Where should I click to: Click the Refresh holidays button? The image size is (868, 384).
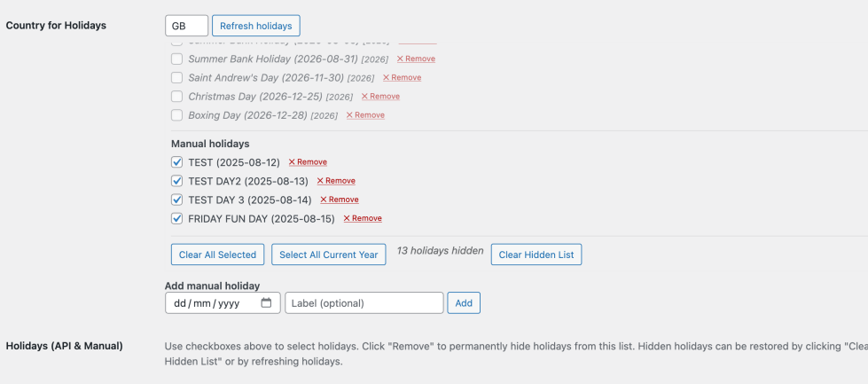(256, 26)
